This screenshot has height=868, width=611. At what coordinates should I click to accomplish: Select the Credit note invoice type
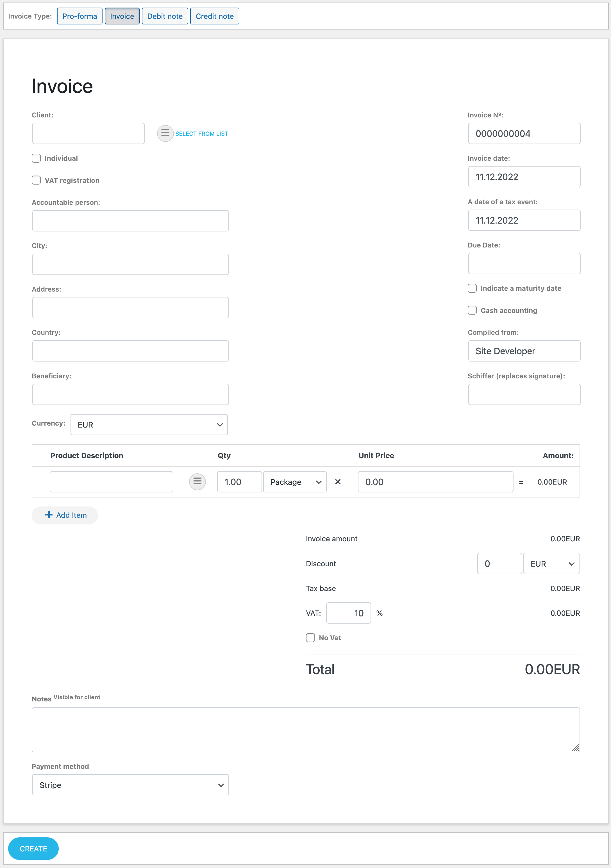[214, 16]
